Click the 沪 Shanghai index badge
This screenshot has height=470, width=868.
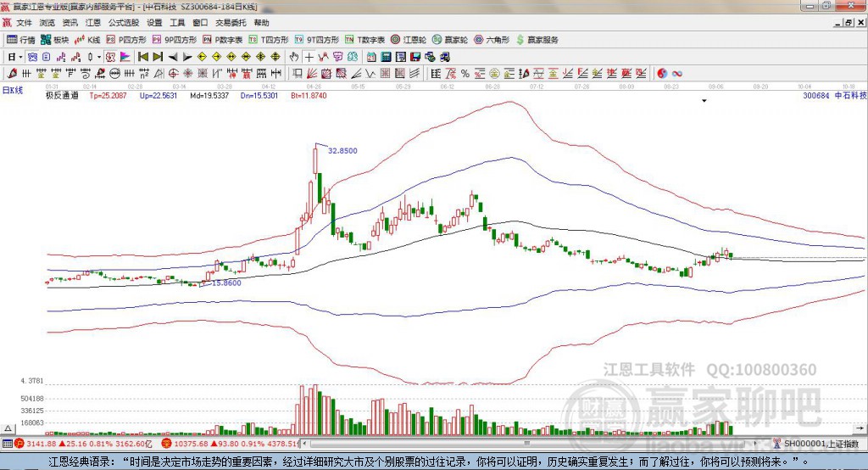tap(20, 444)
